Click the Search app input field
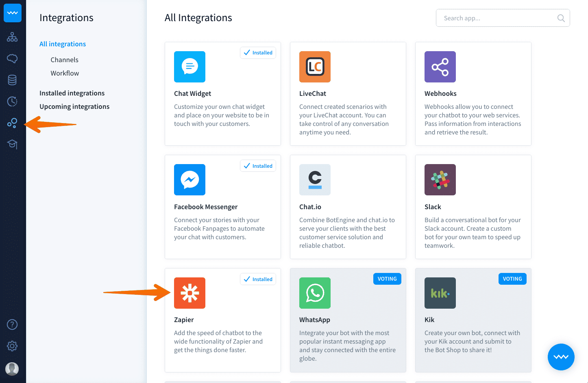The image size is (588, 383). tap(503, 18)
